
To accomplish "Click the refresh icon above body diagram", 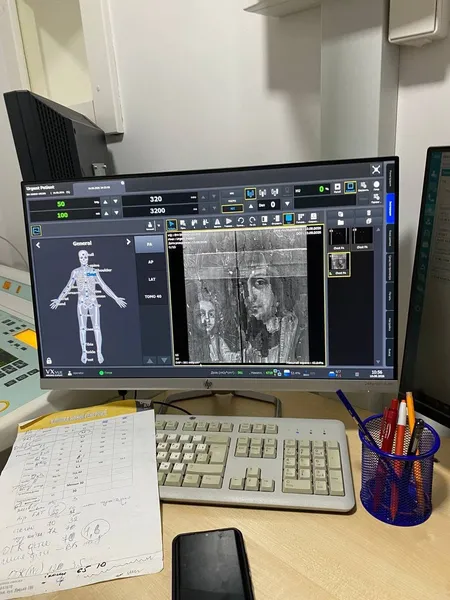I will [x=36, y=231].
